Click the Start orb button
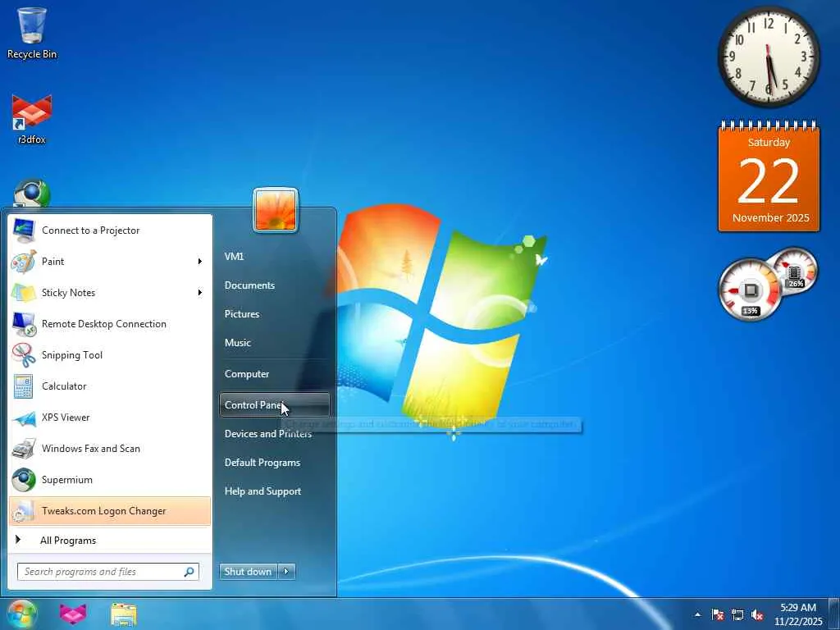 click(x=21, y=614)
